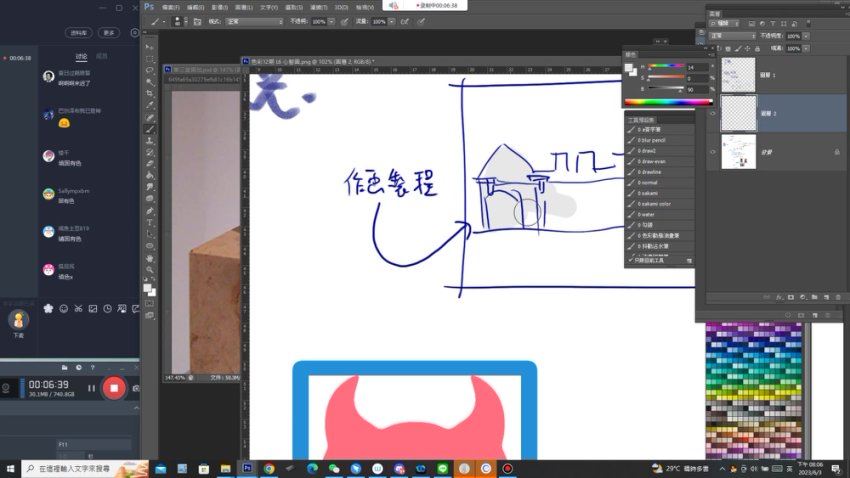Toggle visibility eye of layer 2
The height and width of the screenshot is (478, 850).
tap(713, 113)
